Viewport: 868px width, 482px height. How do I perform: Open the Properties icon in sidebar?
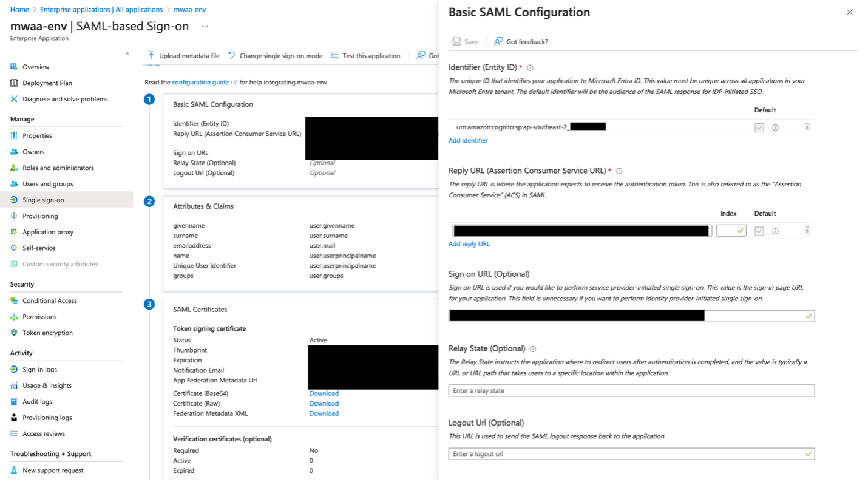[14, 135]
